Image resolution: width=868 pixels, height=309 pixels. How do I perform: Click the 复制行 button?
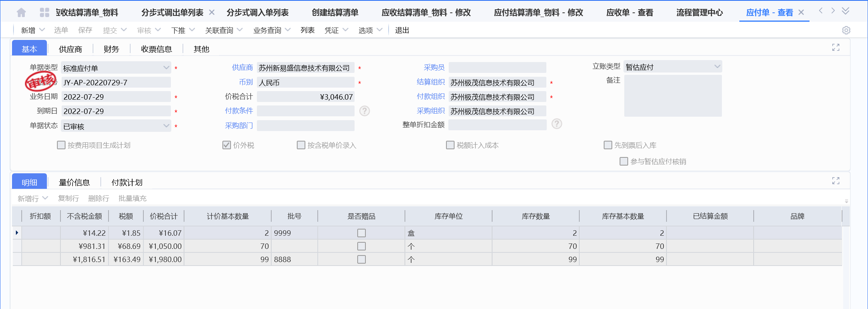tap(69, 199)
